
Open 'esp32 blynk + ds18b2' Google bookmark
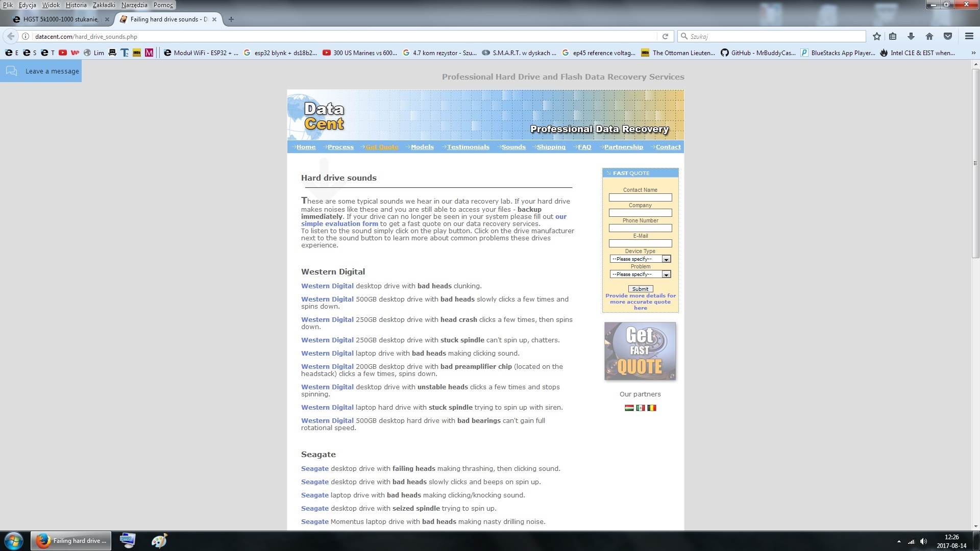click(x=280, y=53)
